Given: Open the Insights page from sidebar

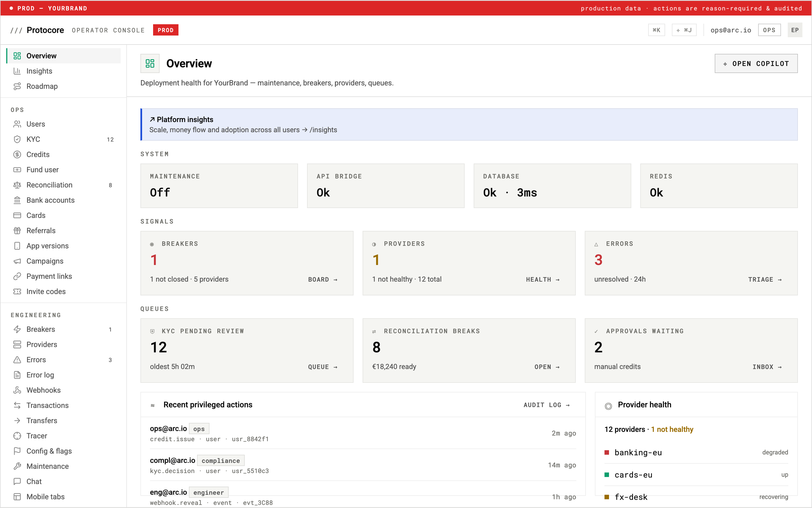Looking at the screenshot, I should tap(63, 71).
